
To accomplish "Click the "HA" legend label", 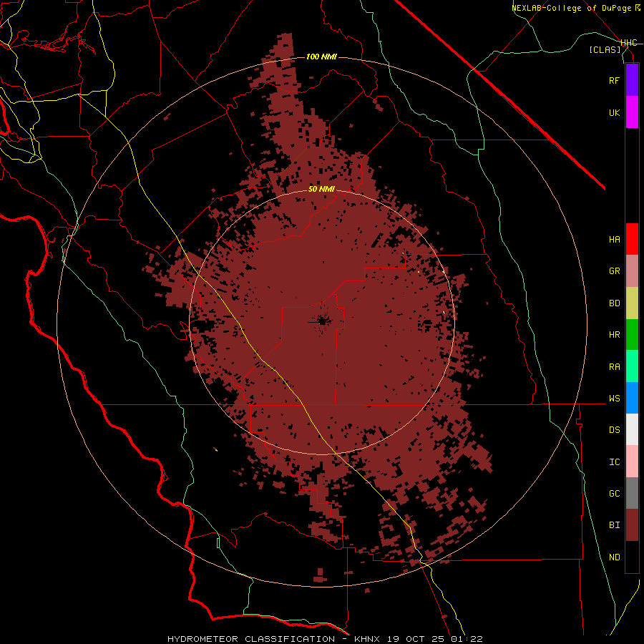I will click(x=614, y=240).
